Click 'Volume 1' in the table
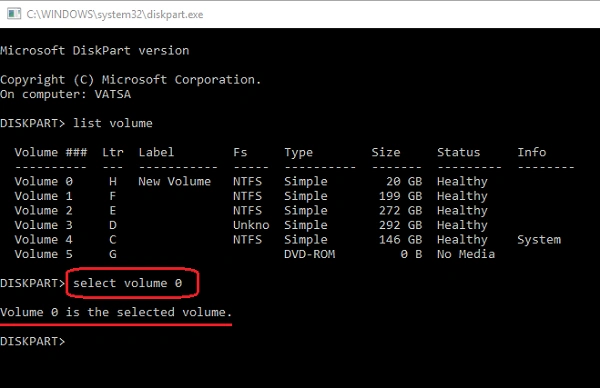 click(x=43, y=196)
